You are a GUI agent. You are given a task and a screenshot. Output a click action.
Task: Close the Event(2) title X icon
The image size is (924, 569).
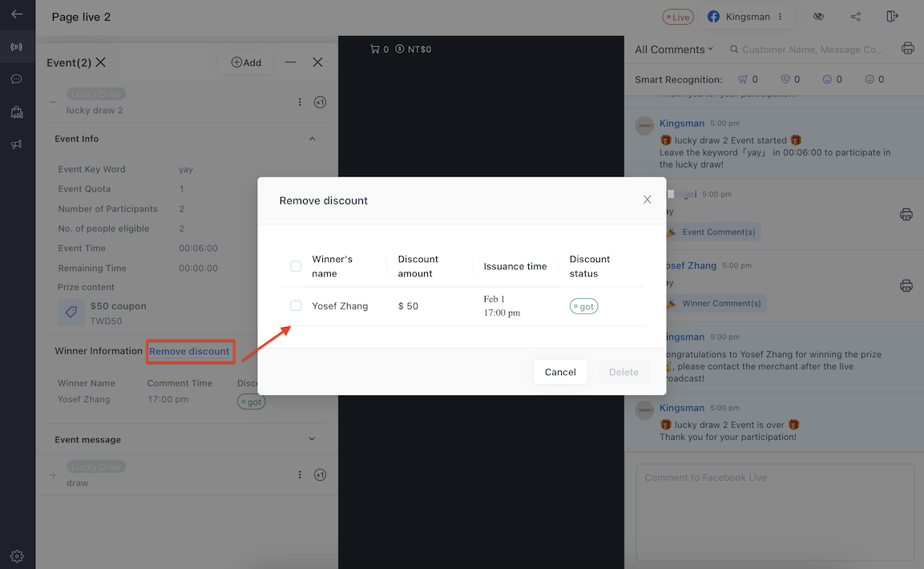coord(101,63)
